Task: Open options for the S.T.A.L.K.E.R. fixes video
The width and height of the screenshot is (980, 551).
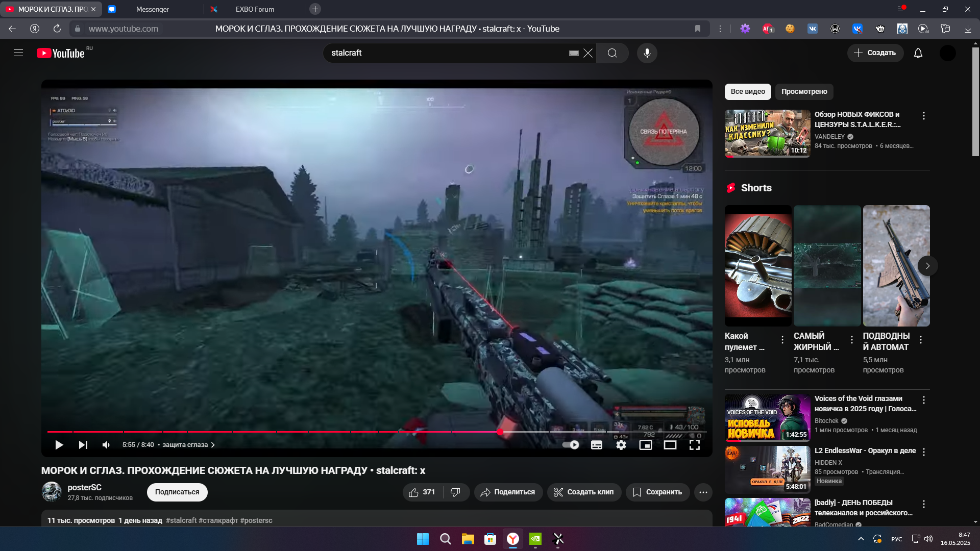Action: coord(923,116)
